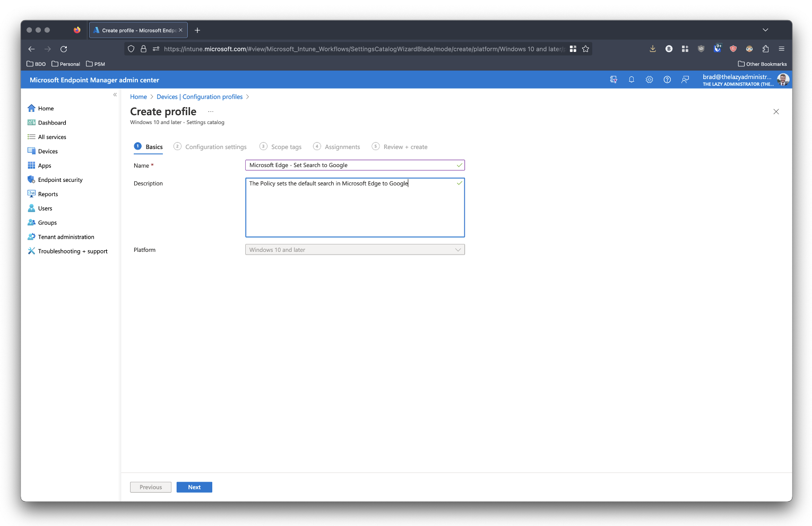The width and height of the screenshot is (812, 526).
Task: Go back with browser back arrow
Action: 31,49
